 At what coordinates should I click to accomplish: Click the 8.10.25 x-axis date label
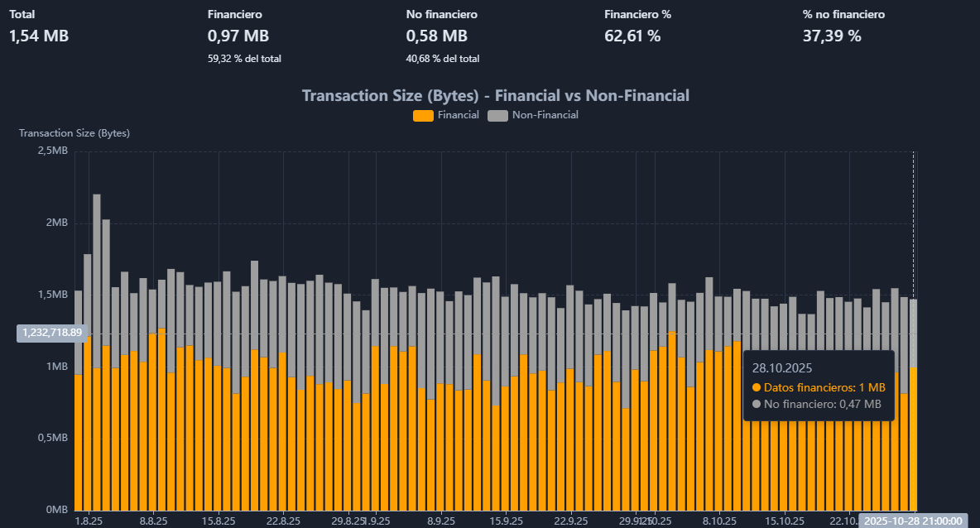[x=719, y=521]
